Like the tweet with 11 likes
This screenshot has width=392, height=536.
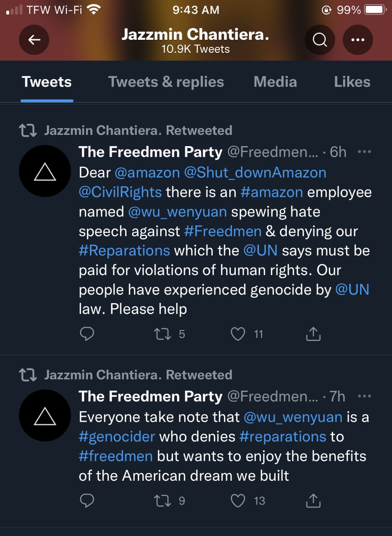coord(238,334)
